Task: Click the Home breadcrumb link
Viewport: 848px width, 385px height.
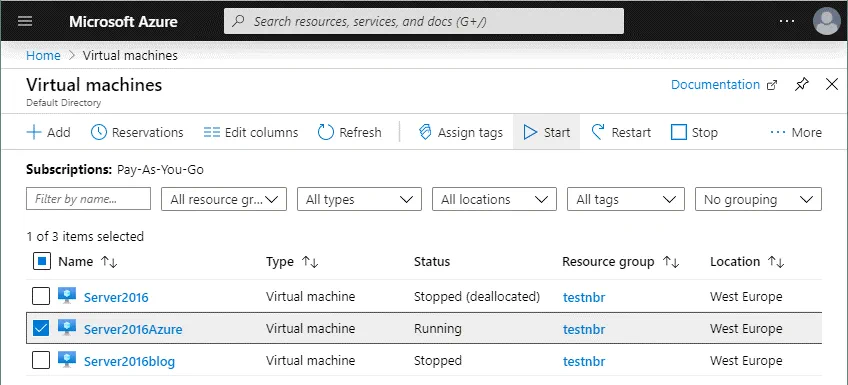Action: 43,56
